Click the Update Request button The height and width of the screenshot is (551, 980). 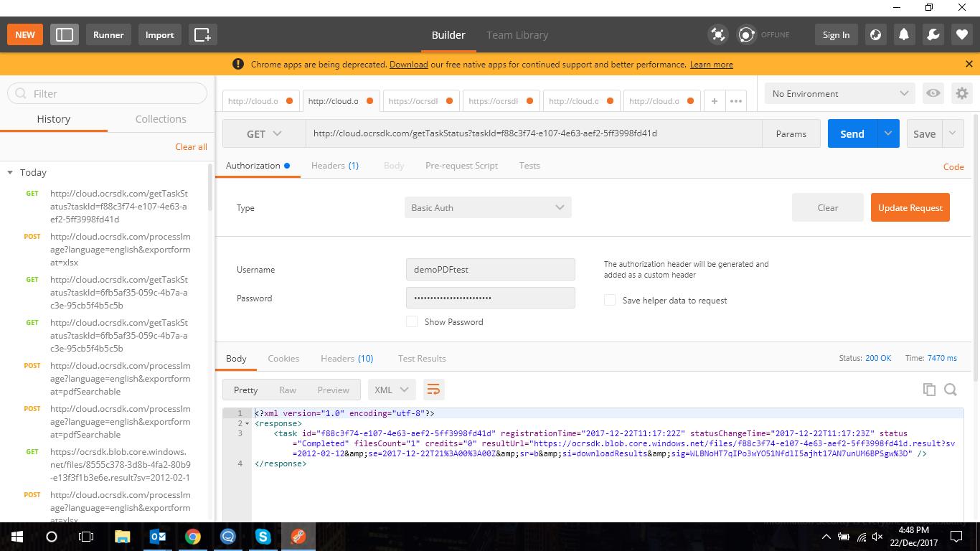coord(910,207)
